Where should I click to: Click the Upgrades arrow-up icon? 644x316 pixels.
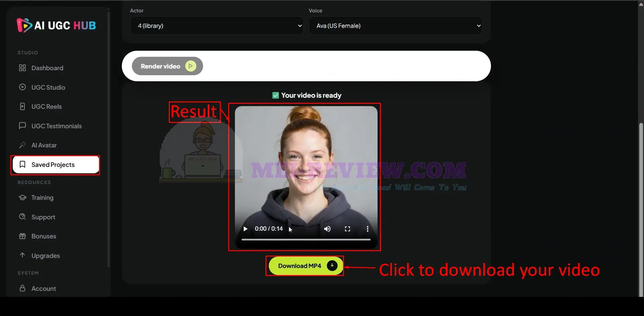(x=22, y=255)
